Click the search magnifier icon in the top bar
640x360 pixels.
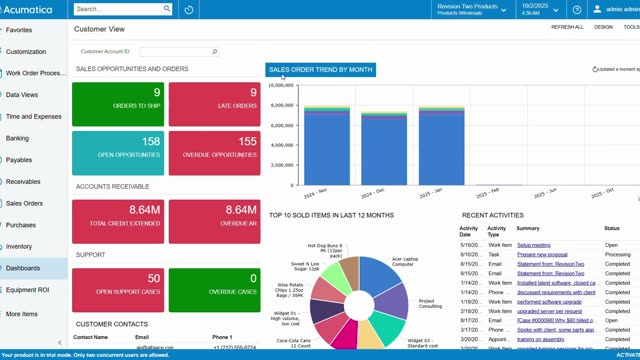click(x=167, y=9)
